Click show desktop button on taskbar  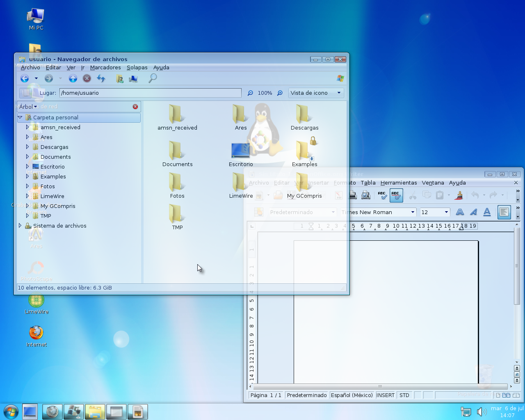pos(30,412)
